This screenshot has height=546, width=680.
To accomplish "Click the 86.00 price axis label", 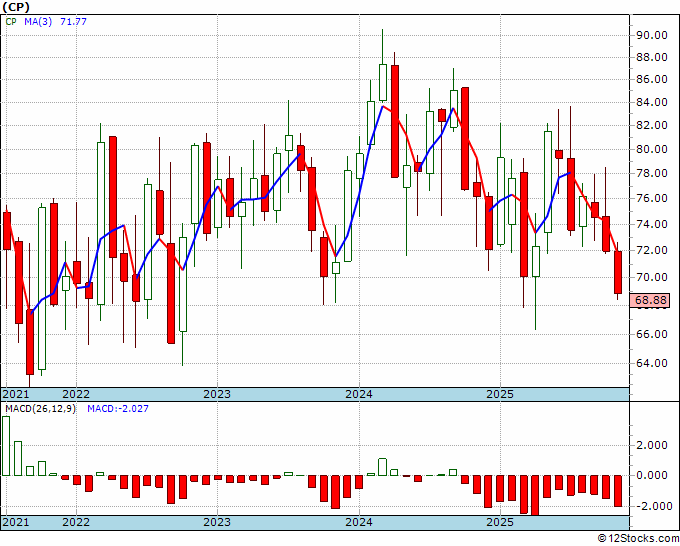I will pos(652,79).
